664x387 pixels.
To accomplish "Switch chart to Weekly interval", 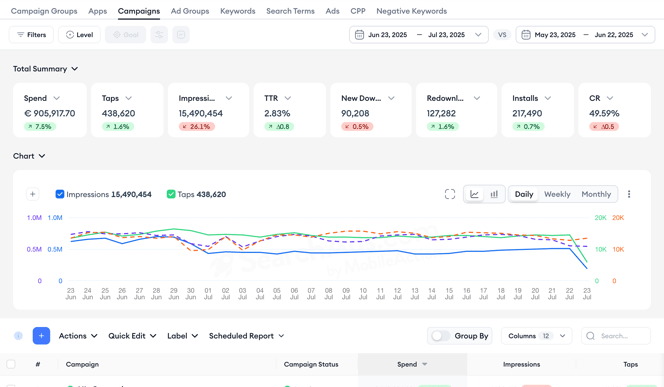I will pos(557,194).
